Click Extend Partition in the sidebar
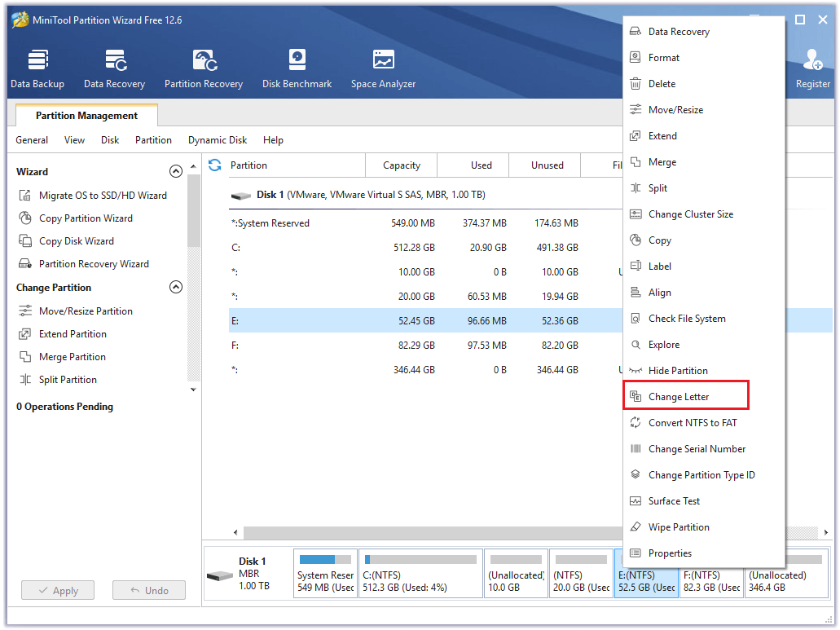Viewport: 840px width, 630px height. click(63, 334)
